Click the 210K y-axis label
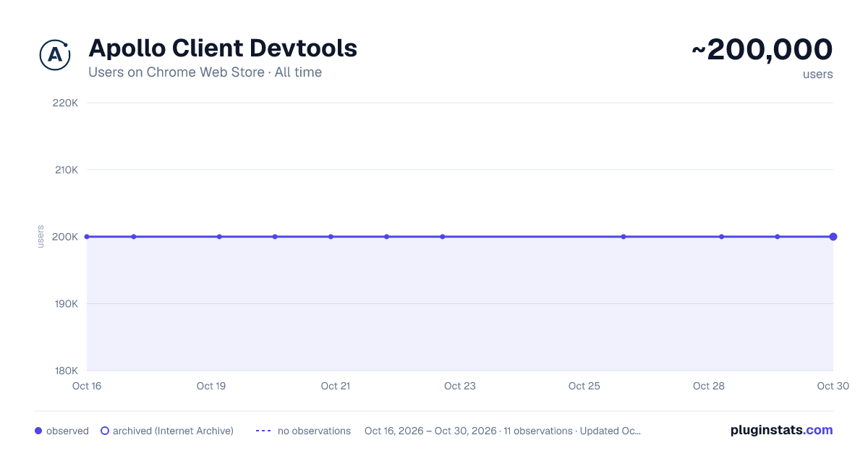The height and width of the screenshot is (456, 868). [x=66, y=170]
